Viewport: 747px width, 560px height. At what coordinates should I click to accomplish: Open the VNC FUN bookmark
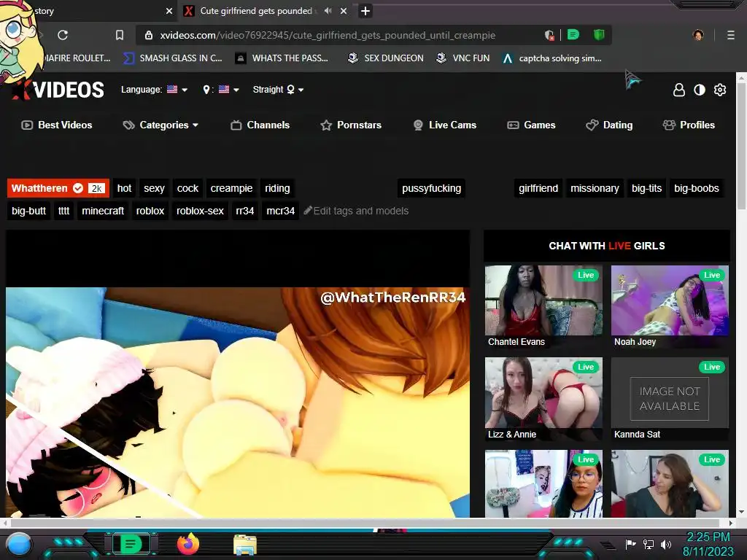click(x=463, y=58)
